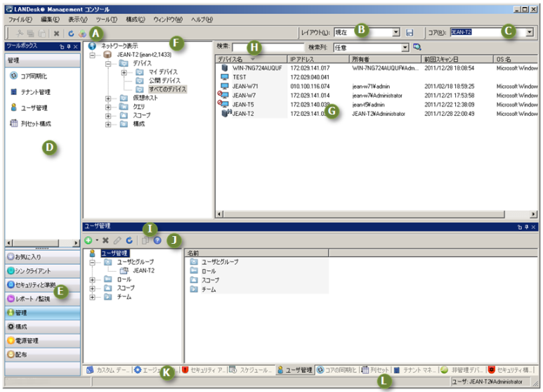Switch to the カスタム デー bottom tab
The image size is (543, 392).
pyautogui.click(x=108, y=370)
